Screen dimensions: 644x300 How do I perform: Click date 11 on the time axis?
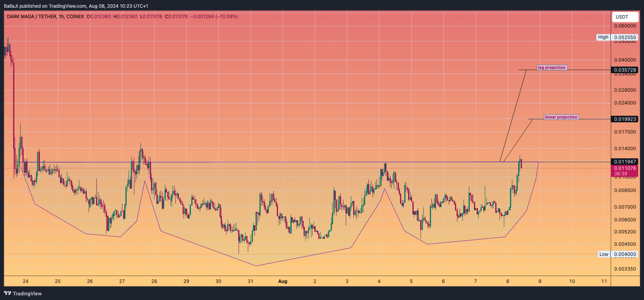click(604, 281)
